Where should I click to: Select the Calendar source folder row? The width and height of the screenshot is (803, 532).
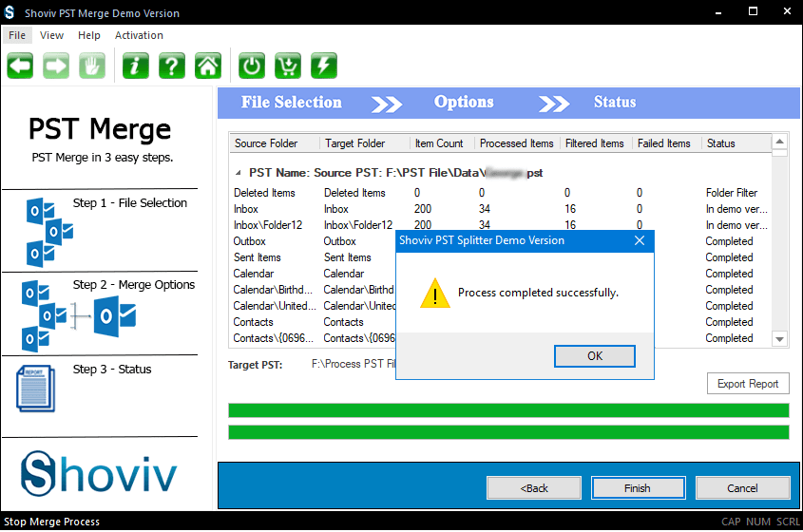point(254,274)
